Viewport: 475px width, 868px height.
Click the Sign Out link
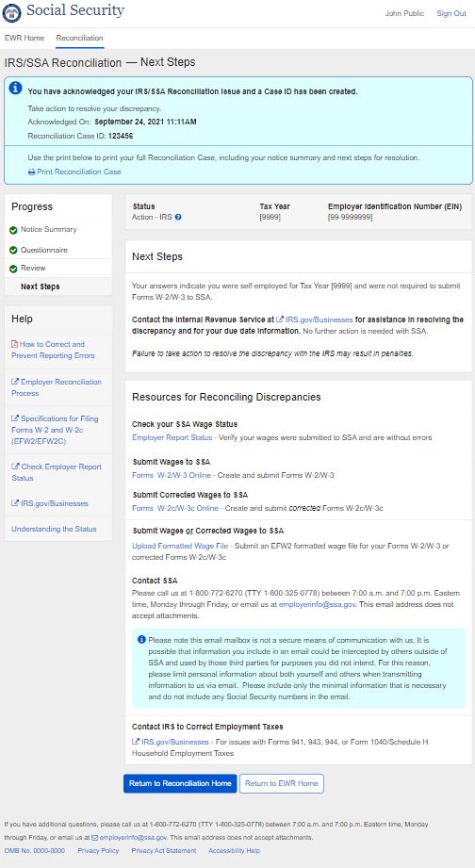(x=451, y=13)
